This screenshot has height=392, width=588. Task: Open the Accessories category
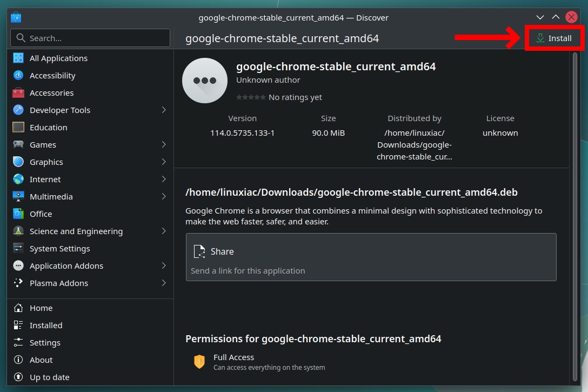pyautogui.click(x=90, y=92)
